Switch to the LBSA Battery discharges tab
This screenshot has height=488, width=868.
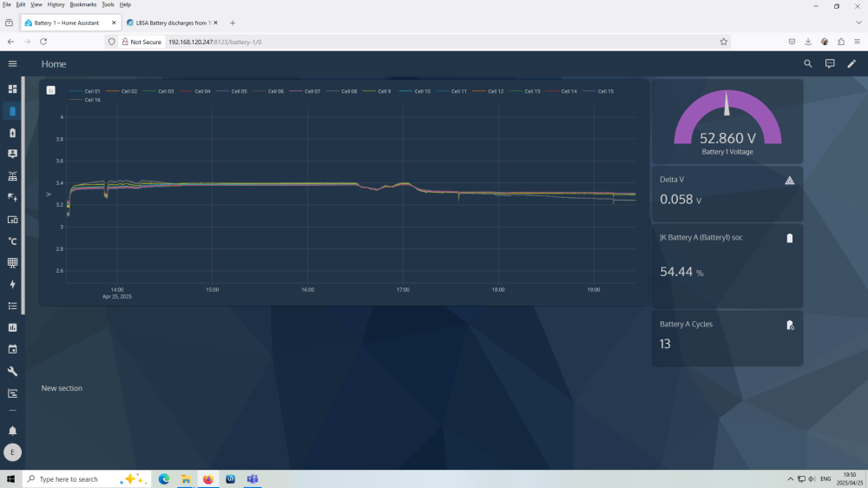tap(172, 23)
